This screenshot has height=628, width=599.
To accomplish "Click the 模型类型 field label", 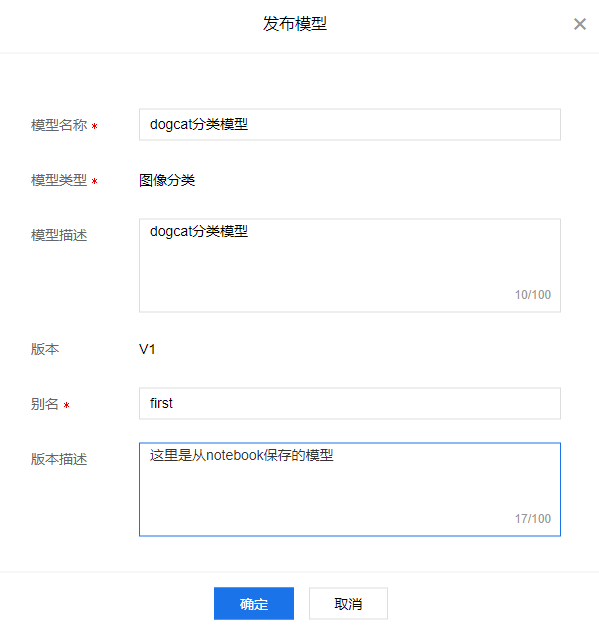I will coord(59,180).
